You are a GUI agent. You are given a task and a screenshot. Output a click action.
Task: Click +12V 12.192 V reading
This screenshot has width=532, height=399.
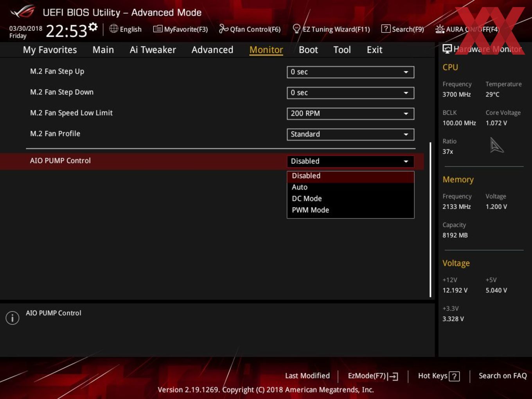click(455, 290)
